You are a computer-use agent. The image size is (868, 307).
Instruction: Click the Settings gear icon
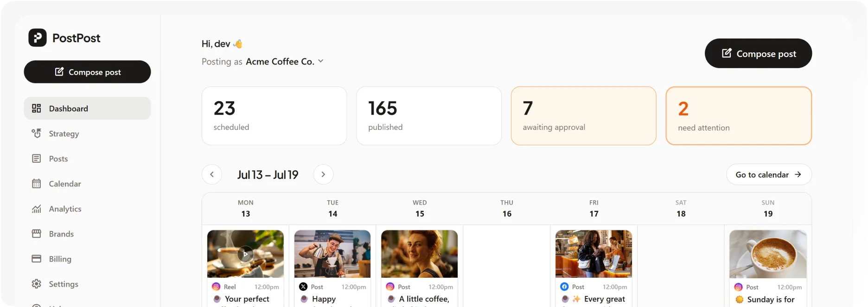[x=36, y=284]
